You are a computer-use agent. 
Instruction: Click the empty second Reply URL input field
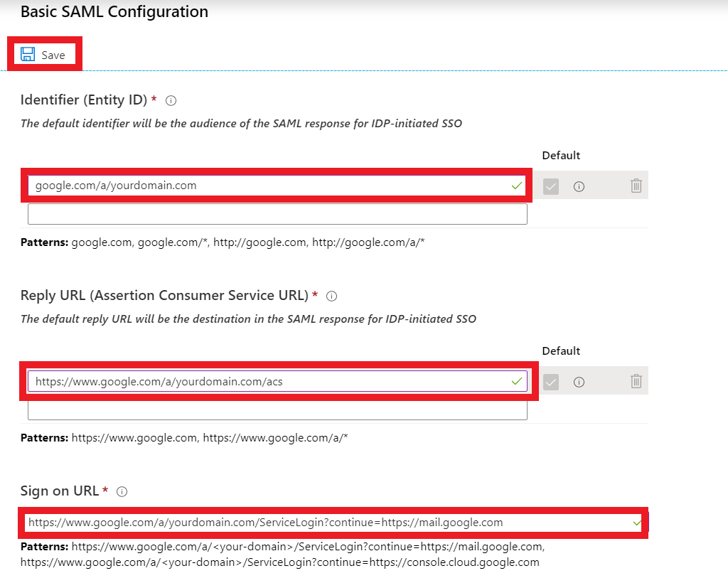[277, 410]
